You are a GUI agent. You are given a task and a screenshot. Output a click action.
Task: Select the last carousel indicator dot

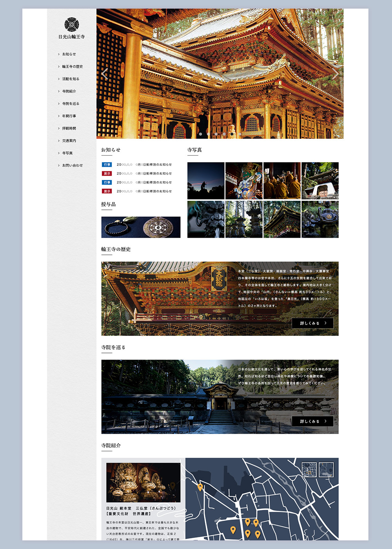point(240,134)
